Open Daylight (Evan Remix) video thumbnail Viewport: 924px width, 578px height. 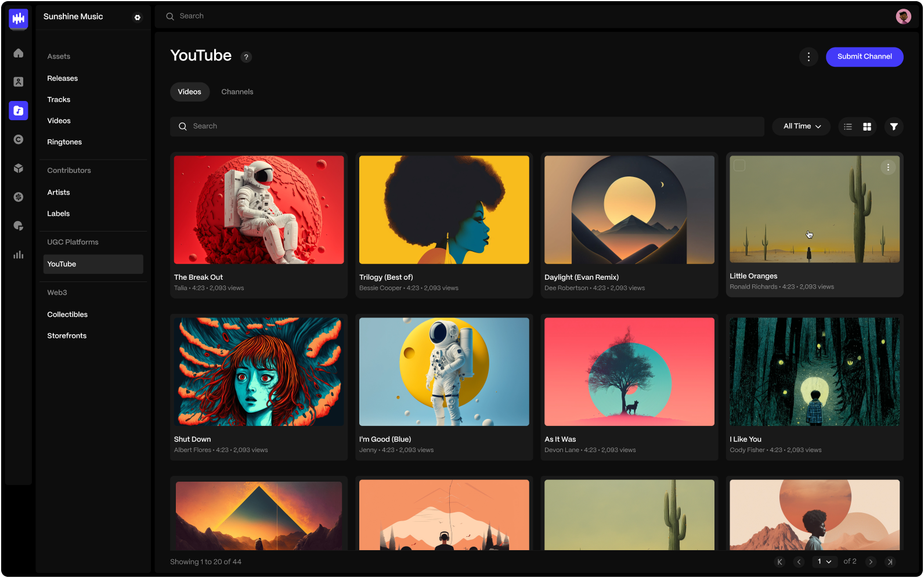click(x=629, y=209)
